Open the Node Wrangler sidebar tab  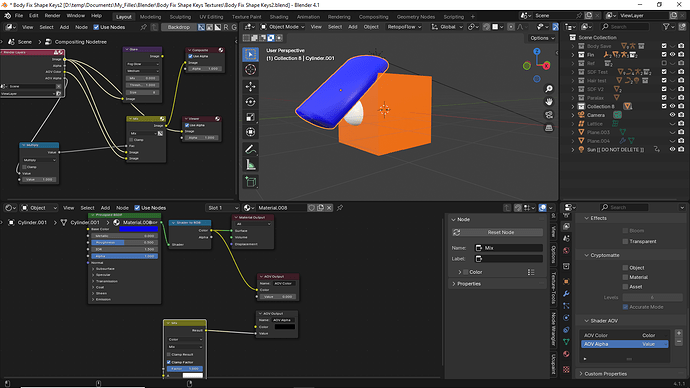click(554, 329)
